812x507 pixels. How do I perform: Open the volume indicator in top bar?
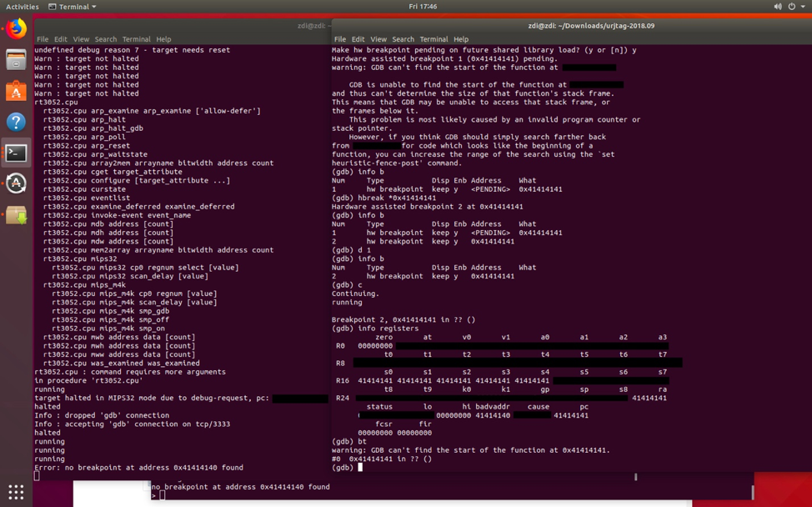point(777,7)
